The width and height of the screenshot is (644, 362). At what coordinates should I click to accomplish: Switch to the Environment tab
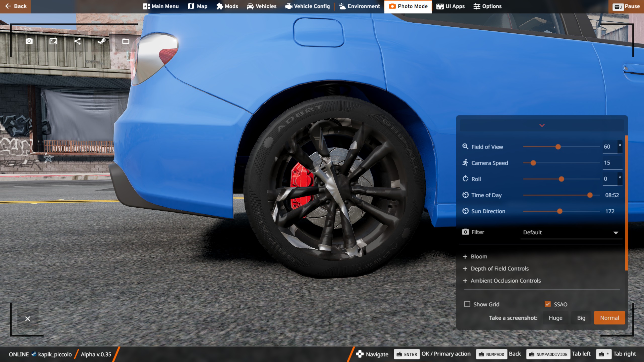pyautogui.click(x=359, y=6)
